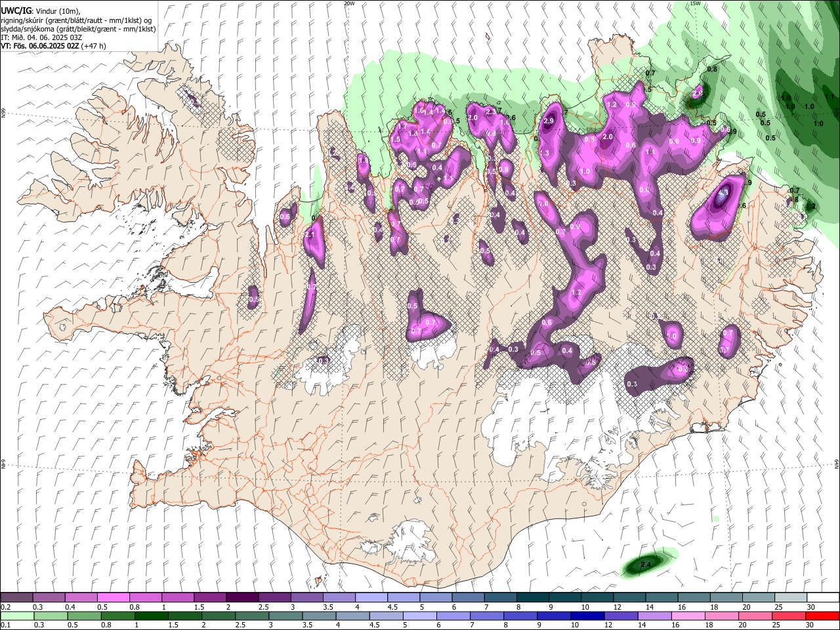The image size is (840, 630).
Task: Pick the darkest green swatch labeled 1 in rain scale
Action: click(x=150, y=616)
